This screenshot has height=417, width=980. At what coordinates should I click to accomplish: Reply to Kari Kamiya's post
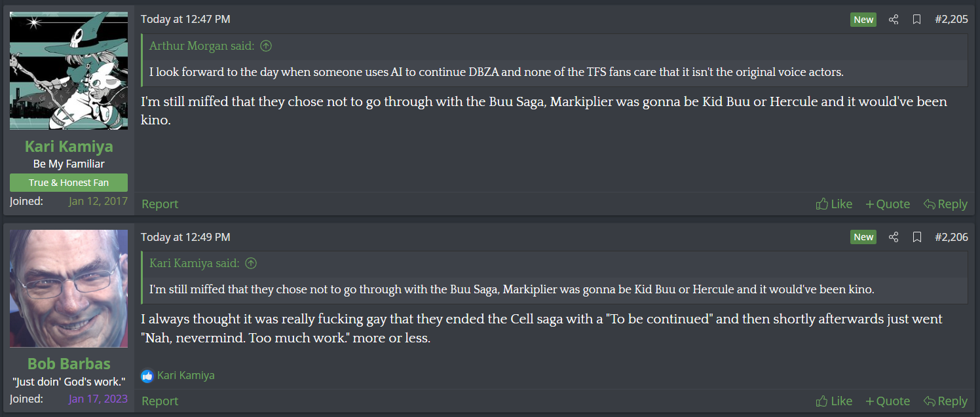click(x=945, y=204)
